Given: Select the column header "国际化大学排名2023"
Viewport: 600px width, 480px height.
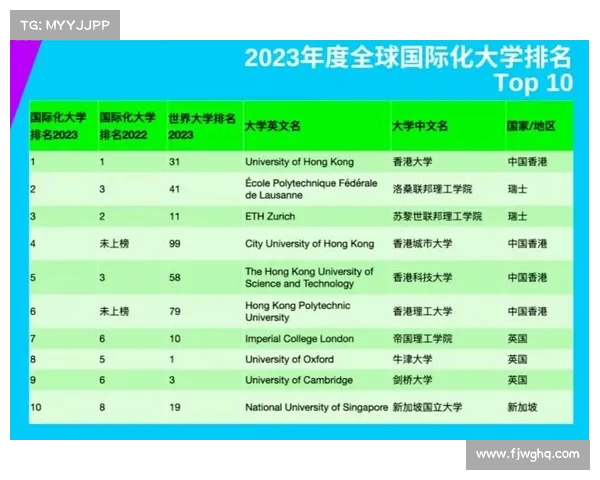Looking at the screenshot, I should pyautogui.click(x=58, y=126).
